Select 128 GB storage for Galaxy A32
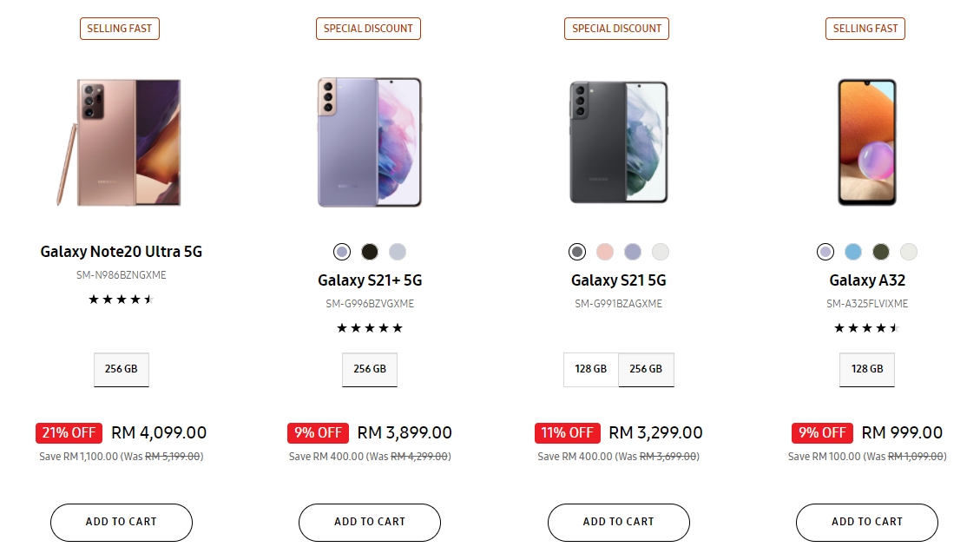The width and height of the screenshot is (980, 560). pyautogui.click(x=866, y=369)
